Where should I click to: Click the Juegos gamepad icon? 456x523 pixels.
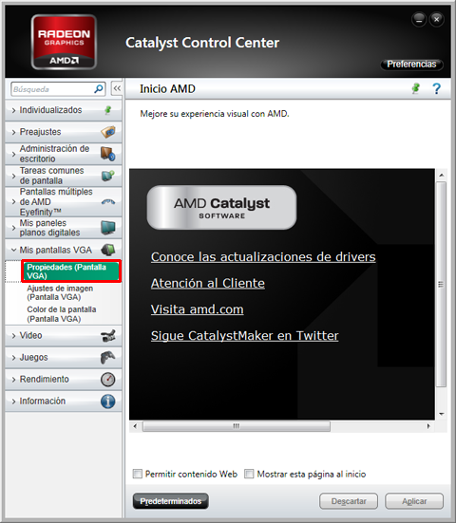point(108,357)
